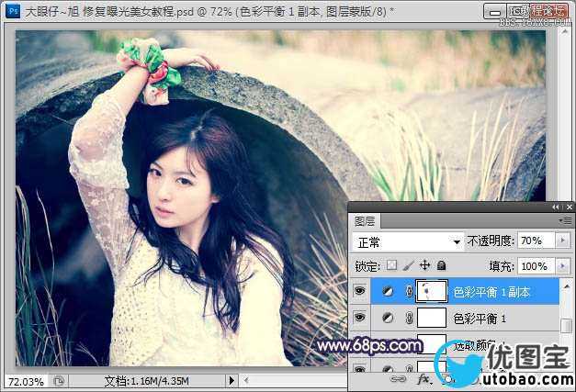Open the 正常 blend mode dropdown
The image size is (576, 392).
[407, 241]
